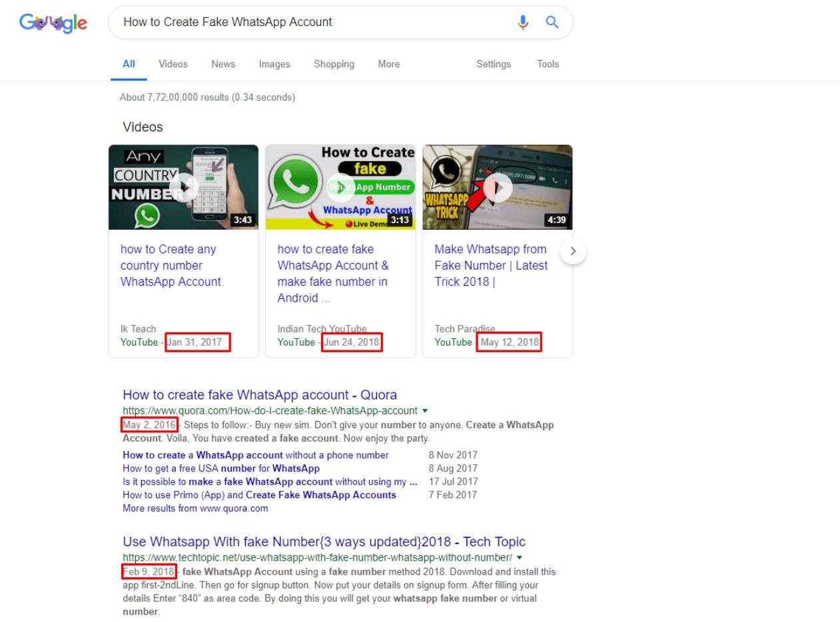
Task: Switch to the Shopping tab
Action: tap(334, 65)
